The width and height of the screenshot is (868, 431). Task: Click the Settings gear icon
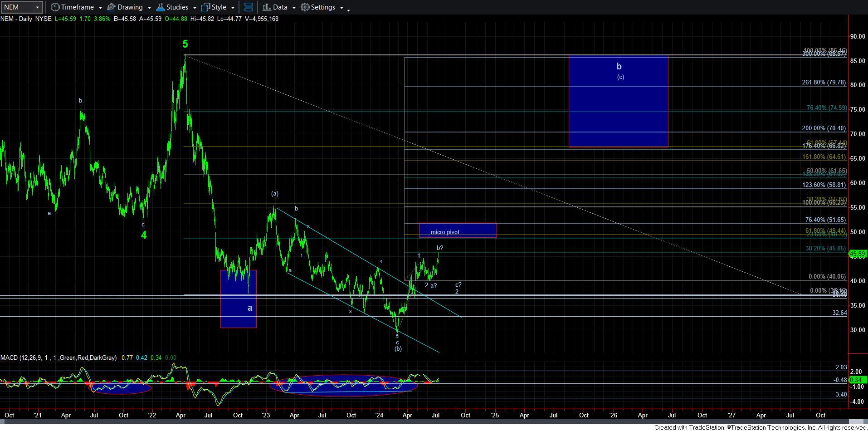(x=305, y=7)
